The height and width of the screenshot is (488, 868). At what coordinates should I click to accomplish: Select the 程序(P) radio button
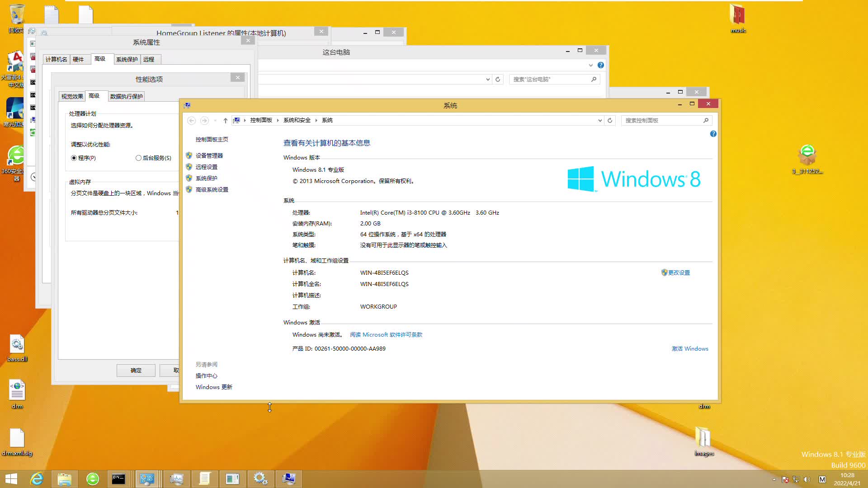pos(74,158)
